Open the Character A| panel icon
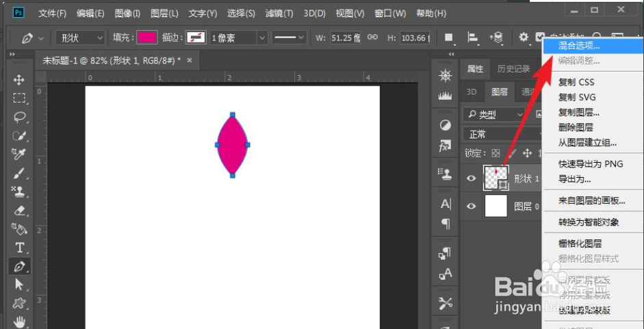The image size is (644, 329). tap(446, 204)
